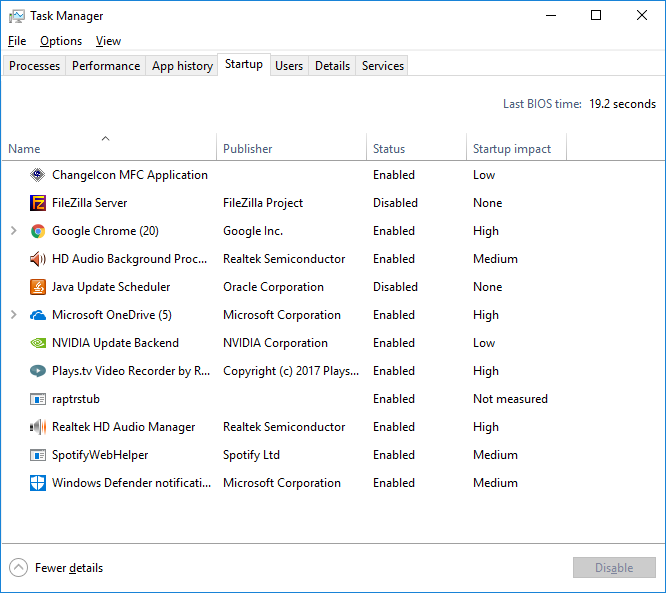Click the Realtek HD Audio Manager icon
This screenshot has width=666, height=593.
coord(37,427)
